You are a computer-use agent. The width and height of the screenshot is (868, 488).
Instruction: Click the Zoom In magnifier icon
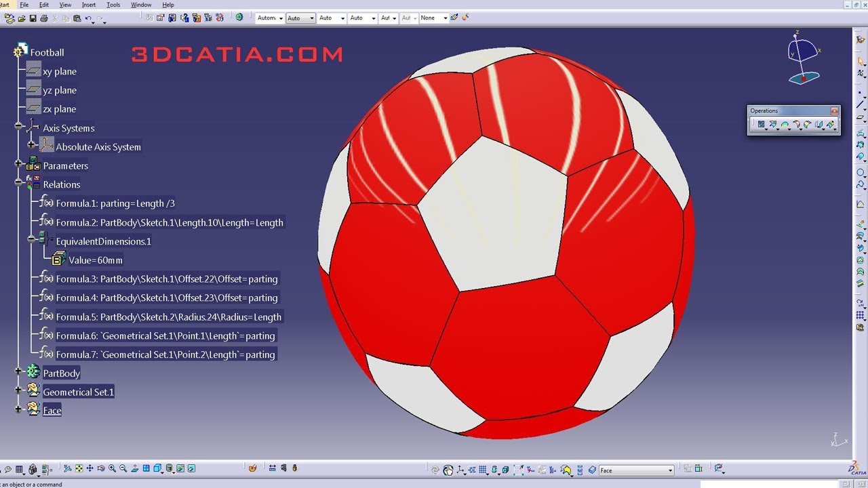[x=112, y=468]
